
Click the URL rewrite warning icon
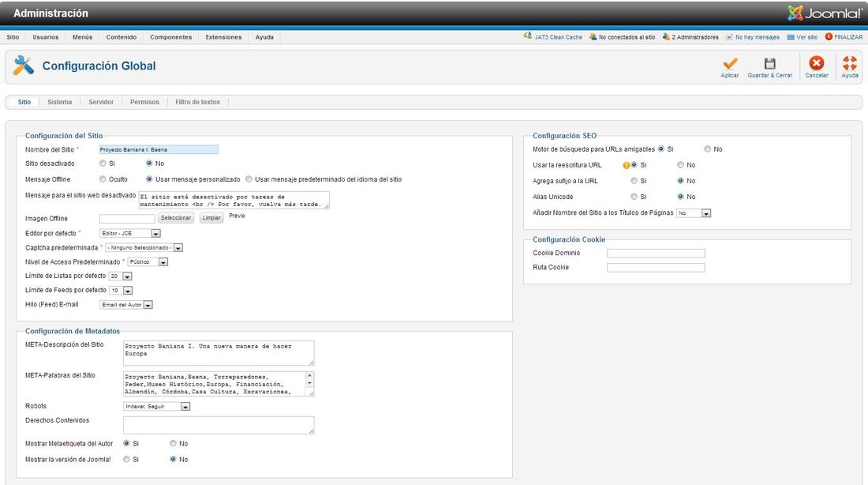[626, 165]
